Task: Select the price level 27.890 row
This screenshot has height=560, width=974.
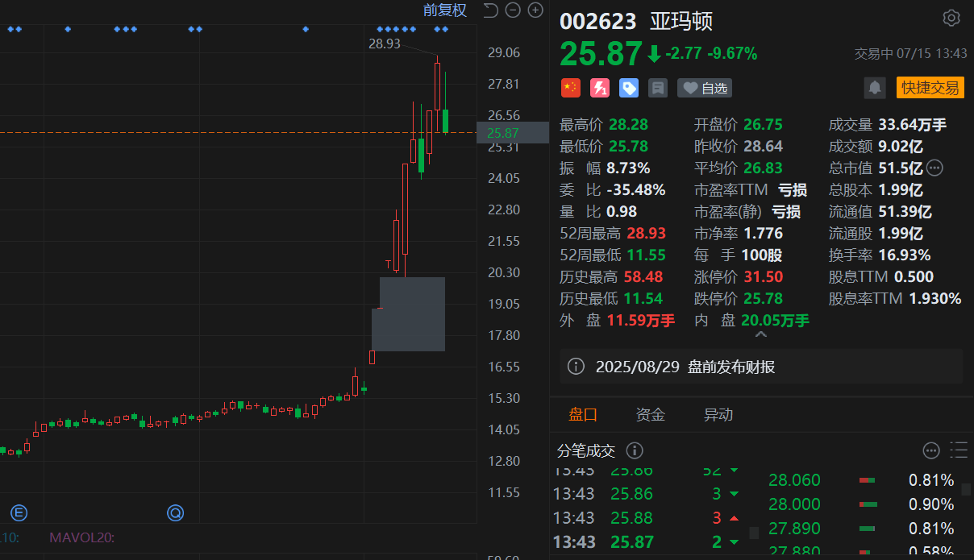Action: (x=861, y=529)
